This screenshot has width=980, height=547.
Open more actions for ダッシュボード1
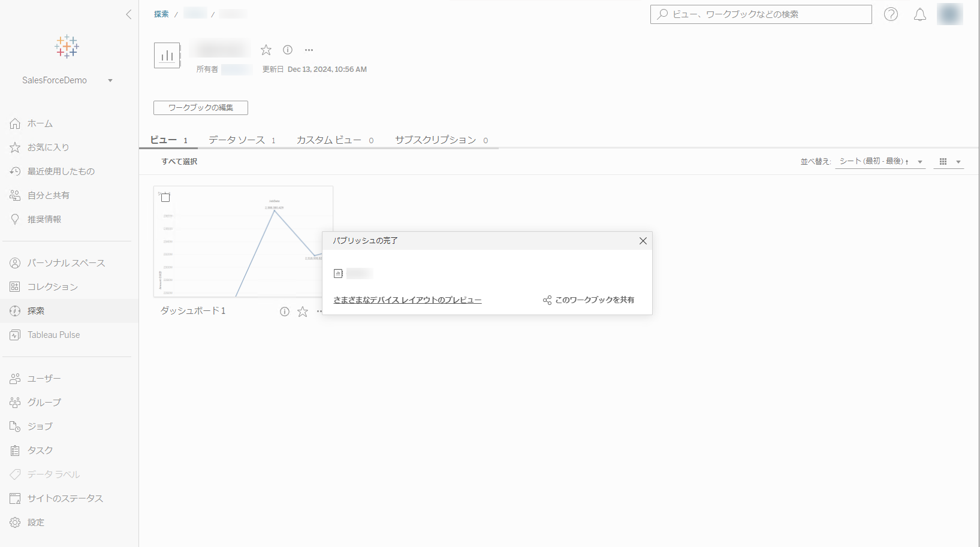321,311
